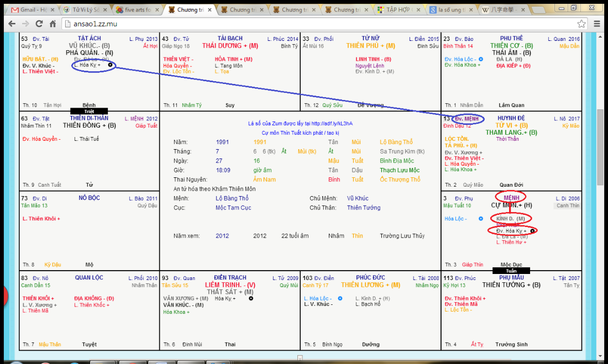Image resolution: width=608 pixels, height=364 pixels.
Task: Bookmark this page with the star icon
Action: tap(581, 24)
